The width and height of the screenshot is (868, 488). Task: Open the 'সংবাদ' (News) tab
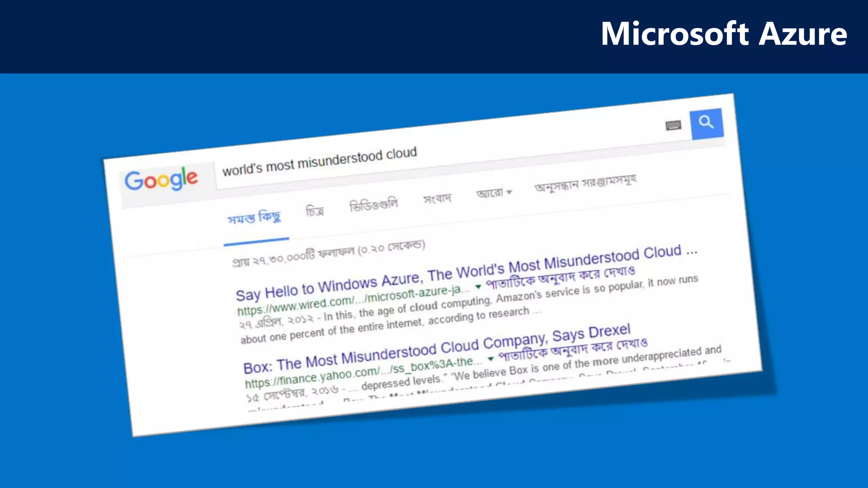(437, 198)
